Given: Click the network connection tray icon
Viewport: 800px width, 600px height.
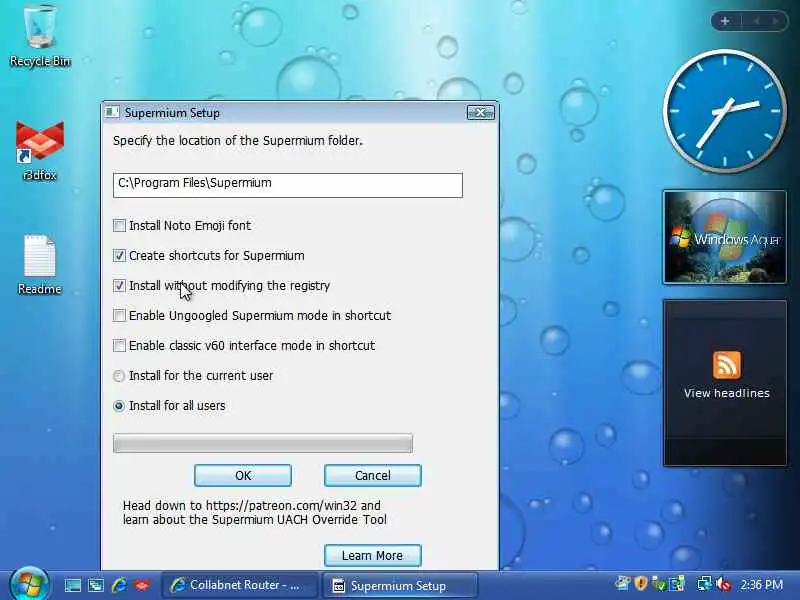Looking at the screenshot, I should click(705, 584).
